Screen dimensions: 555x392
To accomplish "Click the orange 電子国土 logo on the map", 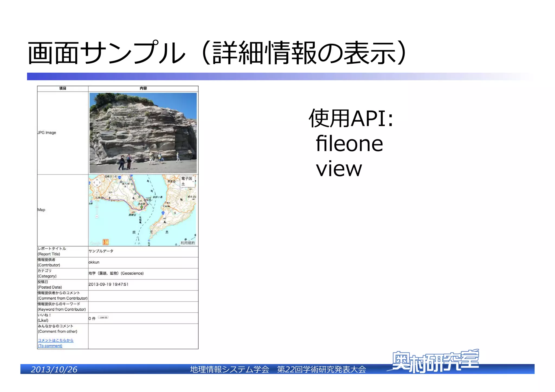I will tap(105, 242).
